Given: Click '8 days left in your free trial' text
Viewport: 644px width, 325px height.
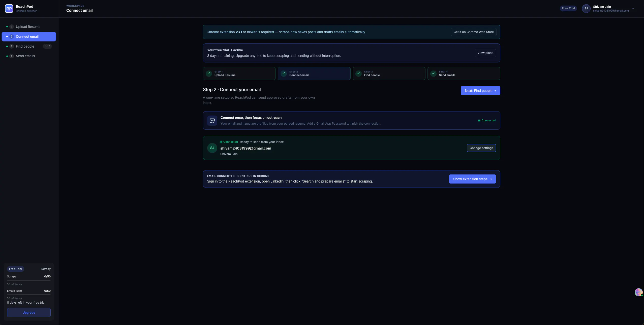Looking at the screenshot, I should coord(26,303).
